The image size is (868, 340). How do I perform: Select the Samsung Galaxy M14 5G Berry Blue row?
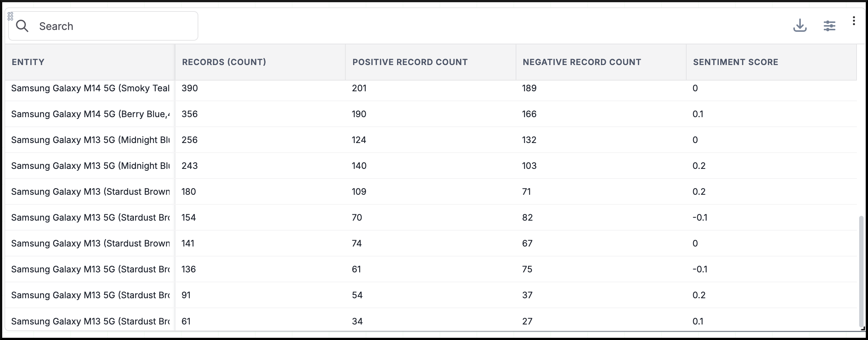tap(431, 114)
